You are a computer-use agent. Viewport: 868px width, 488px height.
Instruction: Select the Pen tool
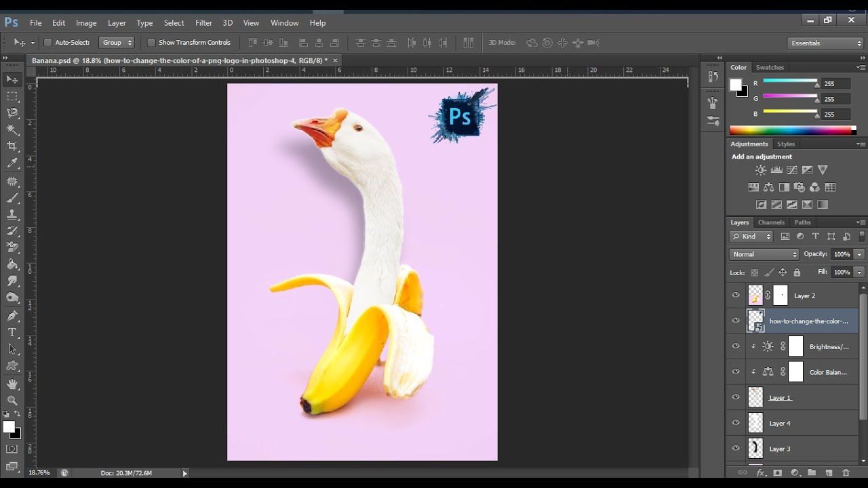click(12, 315)
